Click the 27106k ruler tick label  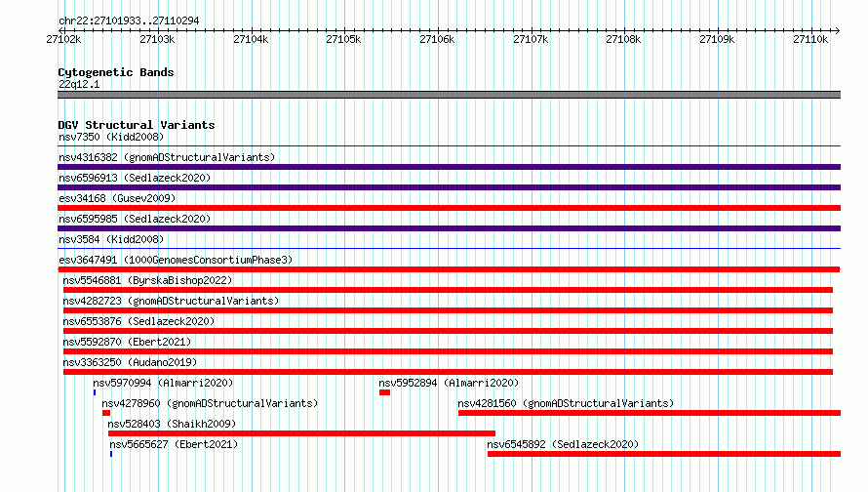tap(437, 39)
